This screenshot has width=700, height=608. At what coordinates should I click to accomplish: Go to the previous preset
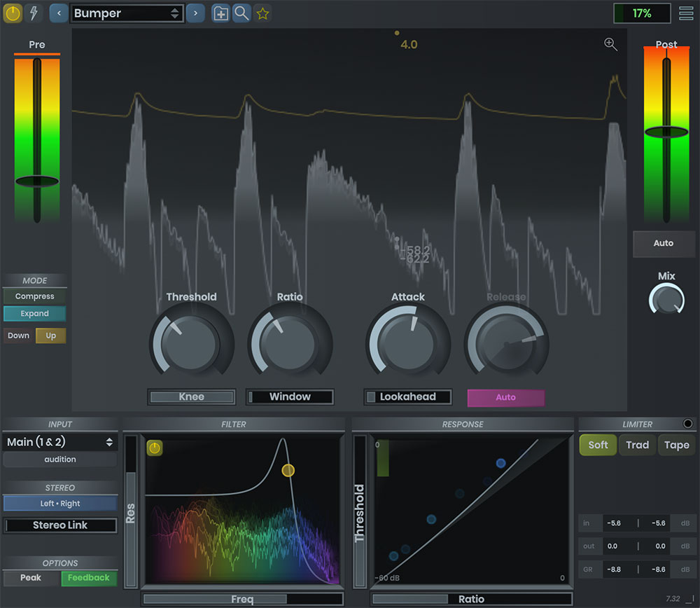(x=59, y=13)
